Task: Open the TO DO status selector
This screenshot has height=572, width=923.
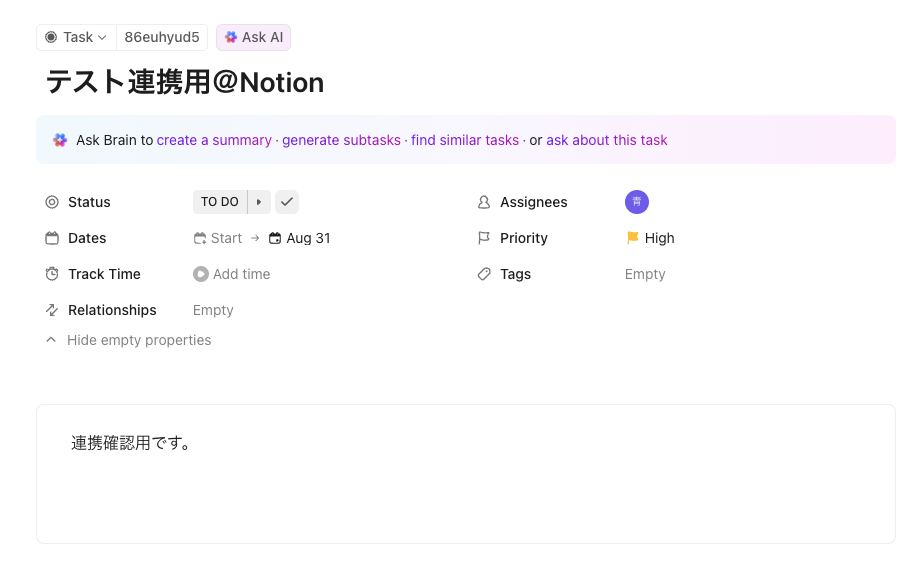Action: tap(220, 202)
